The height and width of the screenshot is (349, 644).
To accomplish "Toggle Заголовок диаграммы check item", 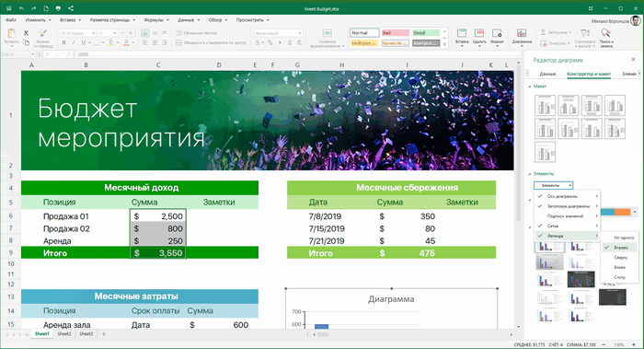I will point(568,206).
